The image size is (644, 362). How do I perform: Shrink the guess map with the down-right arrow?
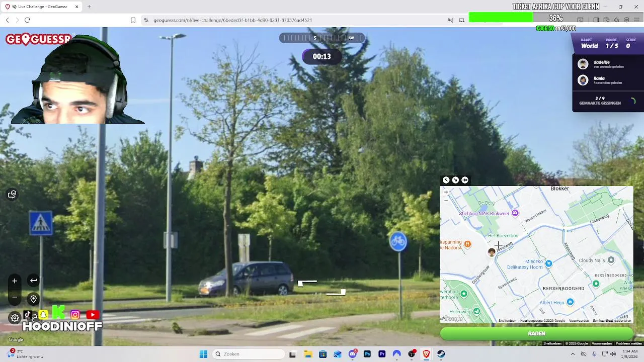(x=455, y=180)
